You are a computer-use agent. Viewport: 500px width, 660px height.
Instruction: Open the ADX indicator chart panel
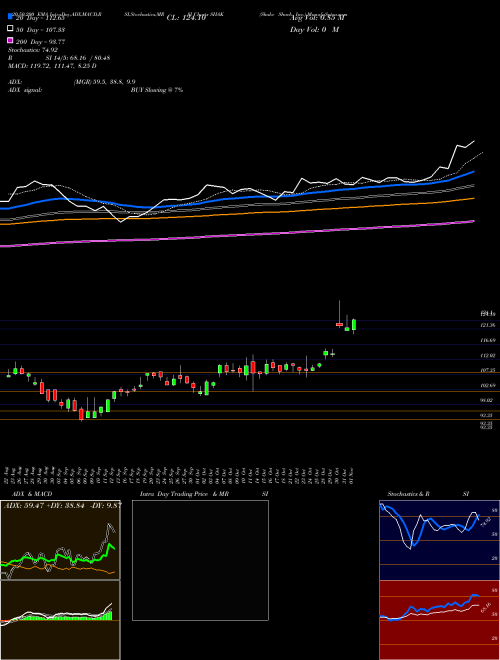60,540
